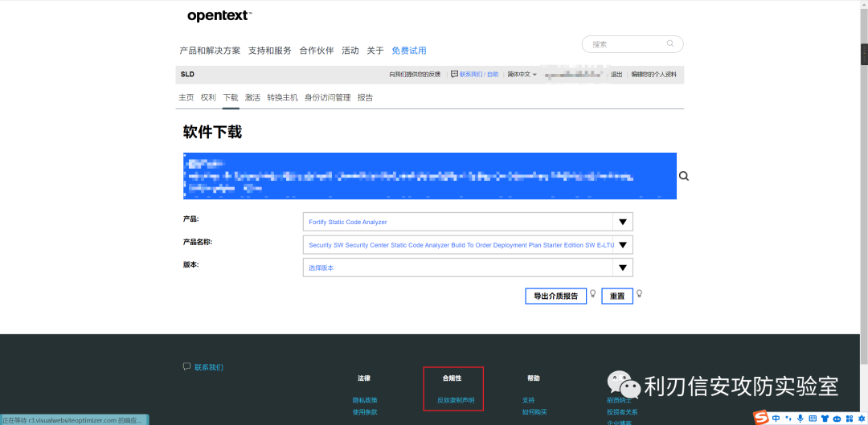Click the footer 使用条款 link
Screen dimensions: 868x425
pyautogui.click(x=365, y=411)
